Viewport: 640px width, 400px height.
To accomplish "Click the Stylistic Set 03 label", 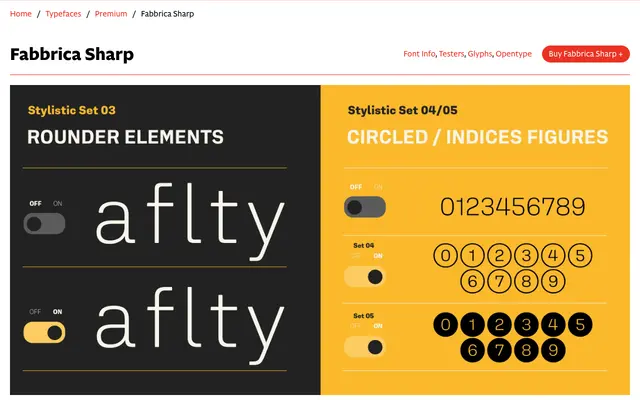I will click(72, 110).
